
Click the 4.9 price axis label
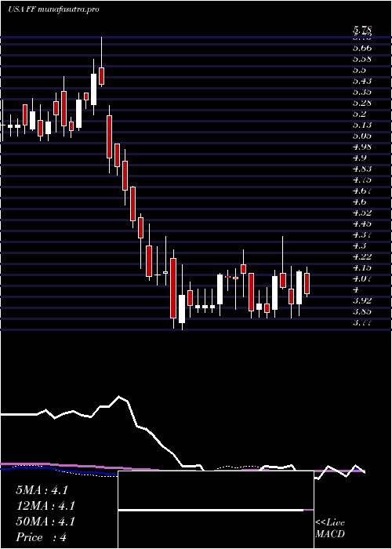point(359,158)
